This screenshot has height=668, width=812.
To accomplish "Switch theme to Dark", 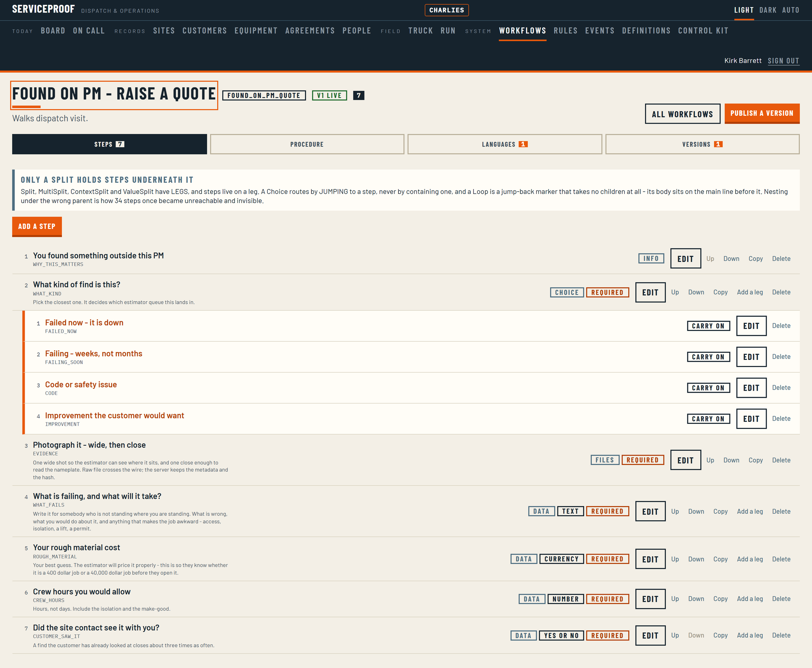I will [x=768, y=10].
